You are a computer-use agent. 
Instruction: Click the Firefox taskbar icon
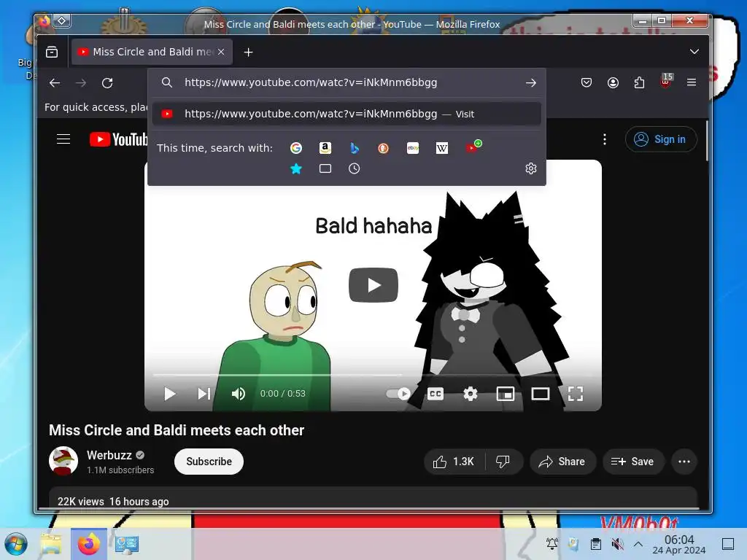coord(89,544)
